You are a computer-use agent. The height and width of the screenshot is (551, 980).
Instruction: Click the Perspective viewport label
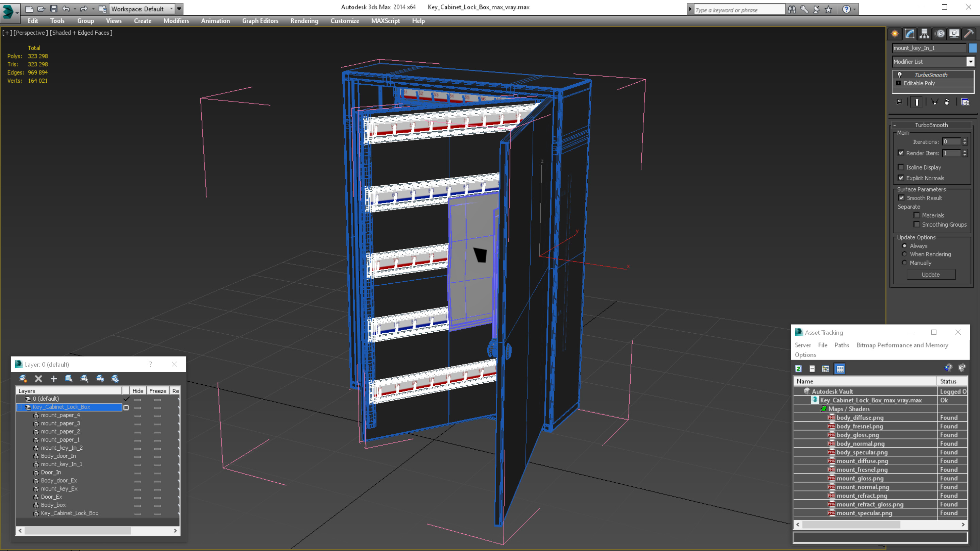(30, 33)
